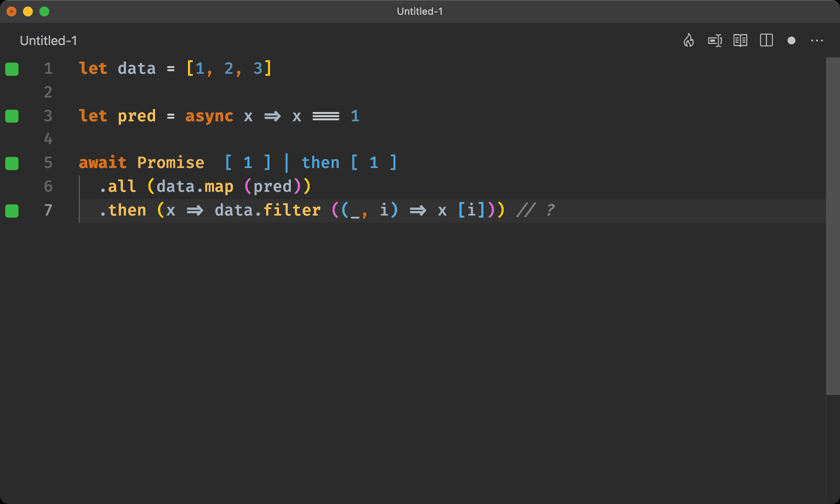Click green coverage marker on line 3
Viewport: 840px width, 504px height.
12,116
